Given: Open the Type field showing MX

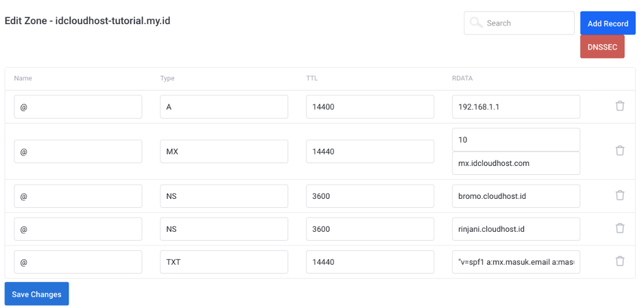Looking at the screenshot, I should (224, 152).
